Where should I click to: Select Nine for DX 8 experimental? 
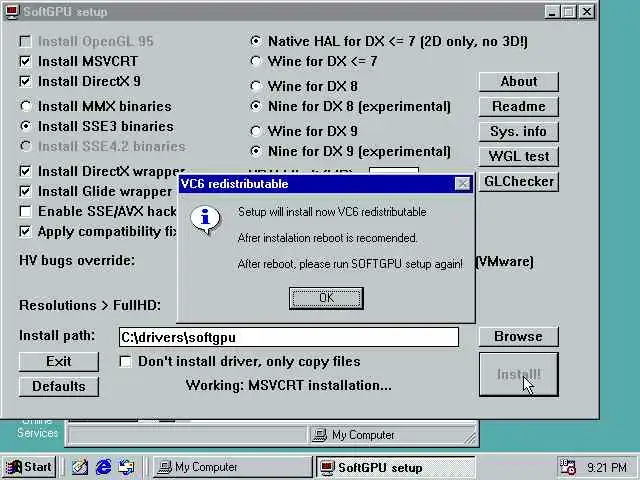pyautogui.click(x=256, y=106)
